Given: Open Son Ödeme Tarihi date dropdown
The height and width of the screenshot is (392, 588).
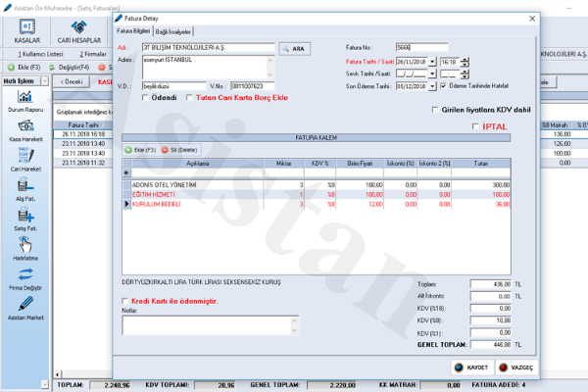Looking at the screenshot, I should pos(432,86).
